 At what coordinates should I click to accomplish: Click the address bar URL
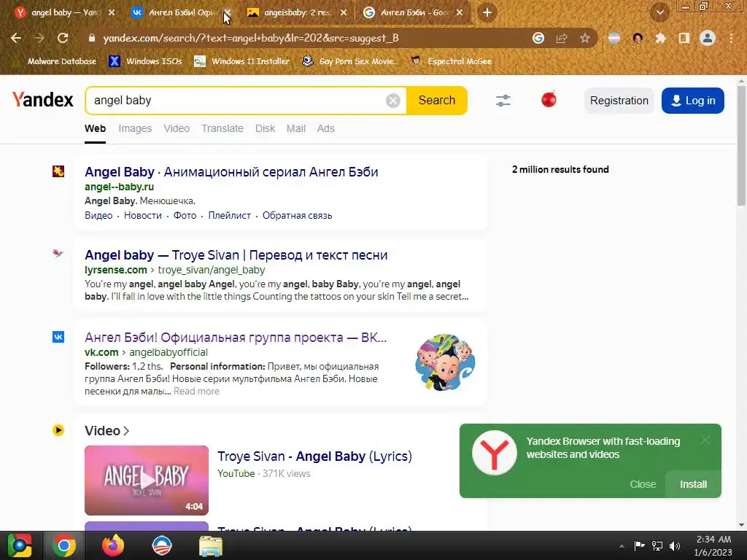pos(251,38)
